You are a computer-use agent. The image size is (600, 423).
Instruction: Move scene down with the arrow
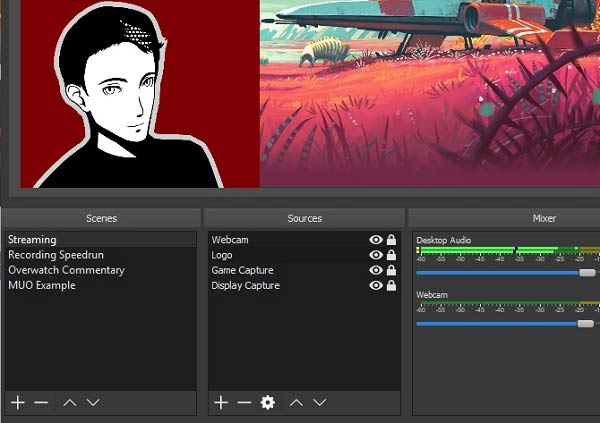[x=93, y=402]
